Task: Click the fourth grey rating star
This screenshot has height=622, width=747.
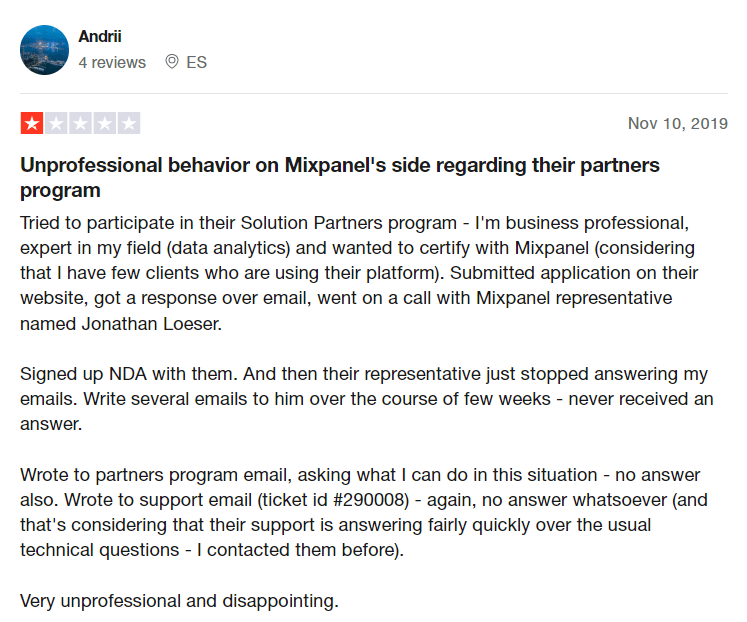Action: (104, 124)
